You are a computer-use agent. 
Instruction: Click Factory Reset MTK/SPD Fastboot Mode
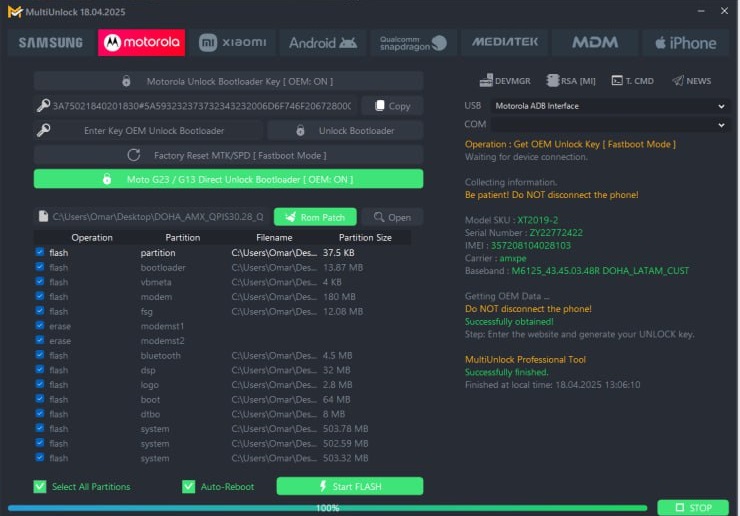point(228,155)
